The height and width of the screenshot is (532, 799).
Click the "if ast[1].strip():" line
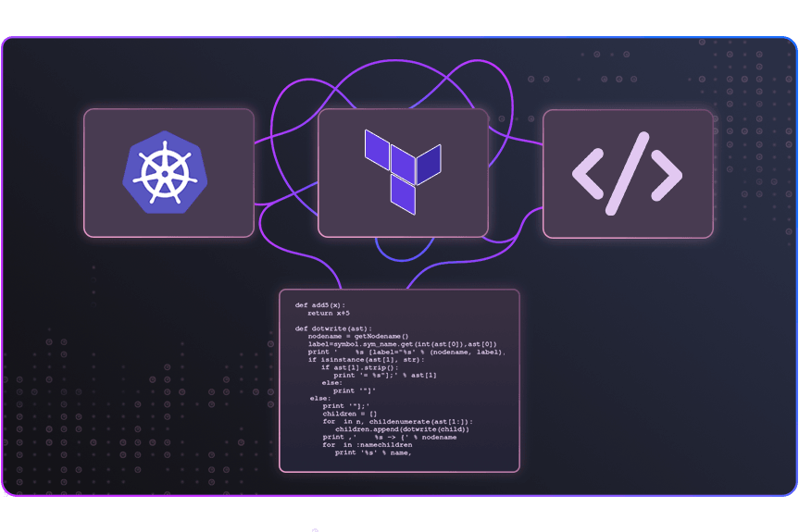pos(360,367)
